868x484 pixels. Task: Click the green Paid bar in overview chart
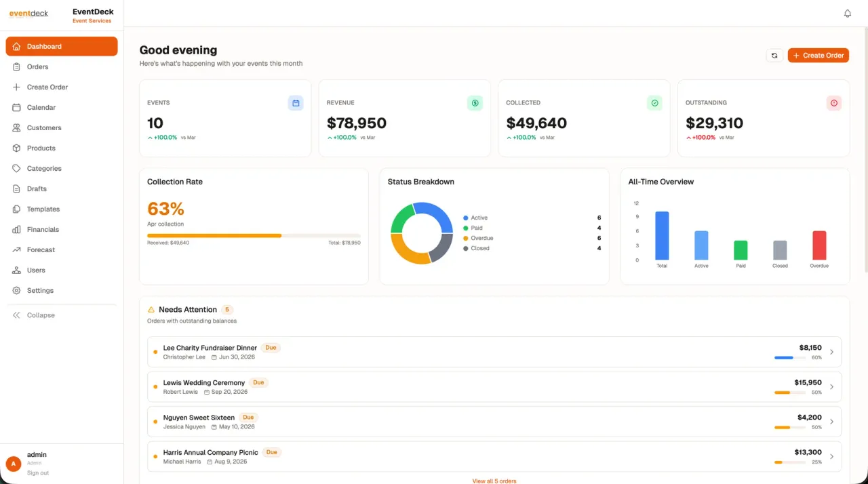[x=741, y=250]
